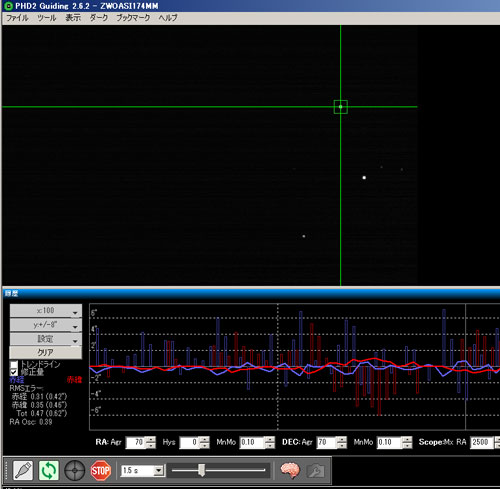Image resolution: width=500 pixels, height=489 pixels.
Task: Click the RA Agr spinner arrows
Action: tap(151, 442)
